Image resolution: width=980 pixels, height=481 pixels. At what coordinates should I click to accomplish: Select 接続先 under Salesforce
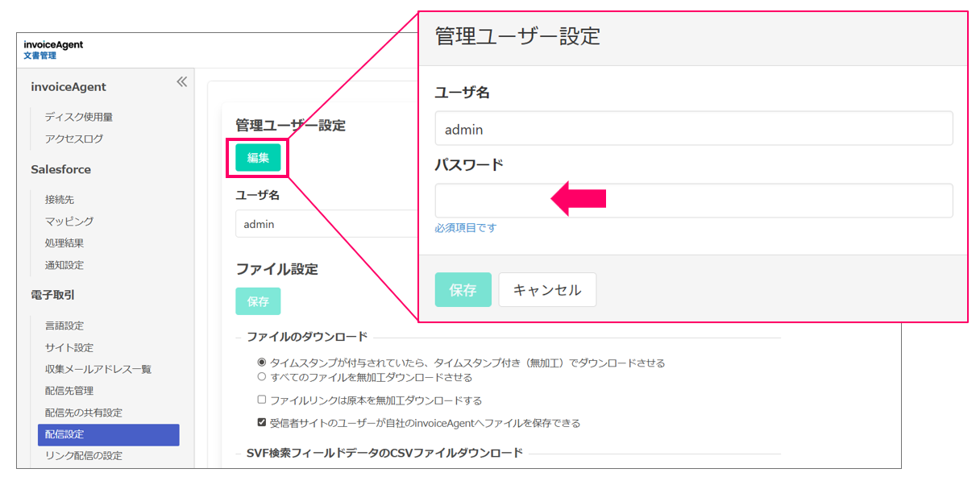point(60,199)
